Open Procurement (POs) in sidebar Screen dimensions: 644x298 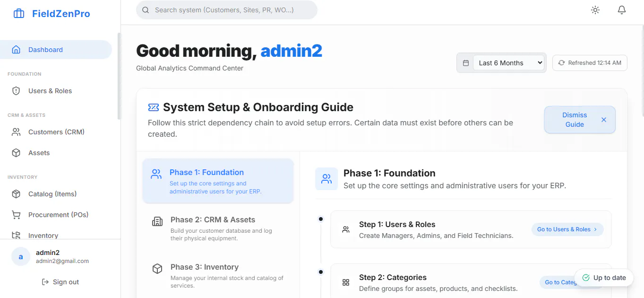tap(56, 215)
